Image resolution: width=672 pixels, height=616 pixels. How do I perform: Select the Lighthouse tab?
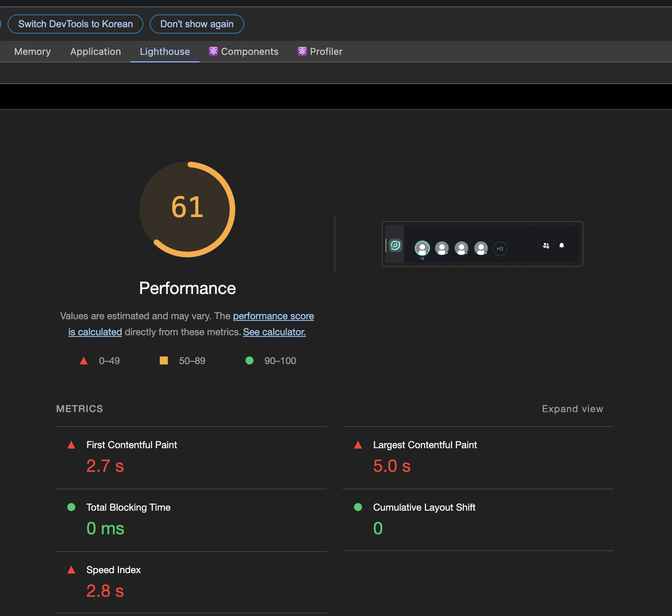(x=165, y=52)
